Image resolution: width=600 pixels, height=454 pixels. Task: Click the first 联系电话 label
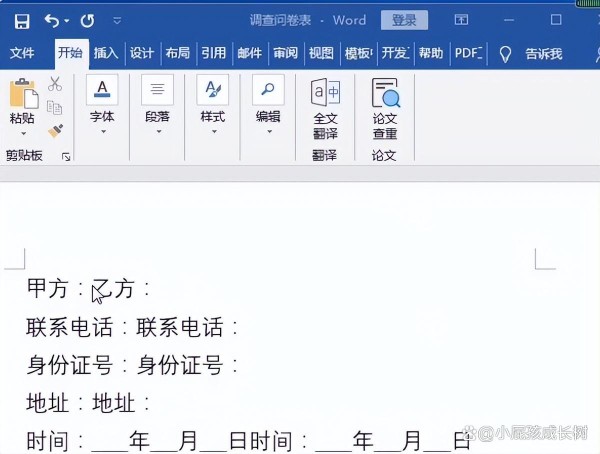tap(70, 327)
